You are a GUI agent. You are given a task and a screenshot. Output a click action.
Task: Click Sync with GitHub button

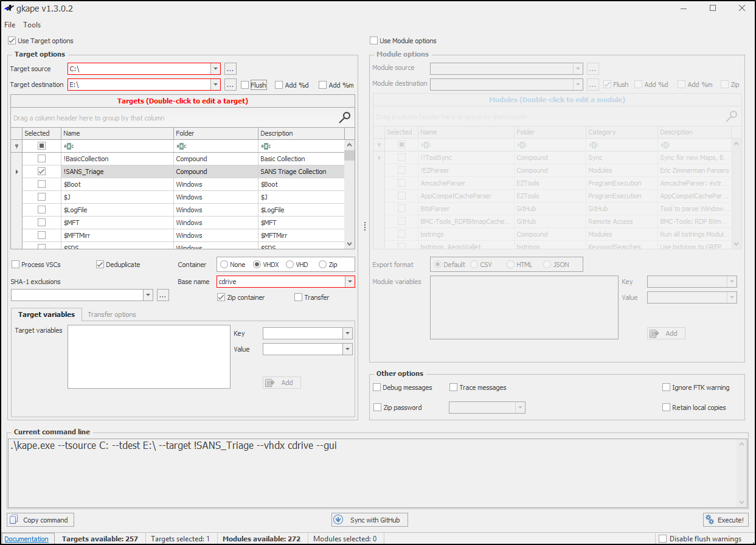click(369, 520)
